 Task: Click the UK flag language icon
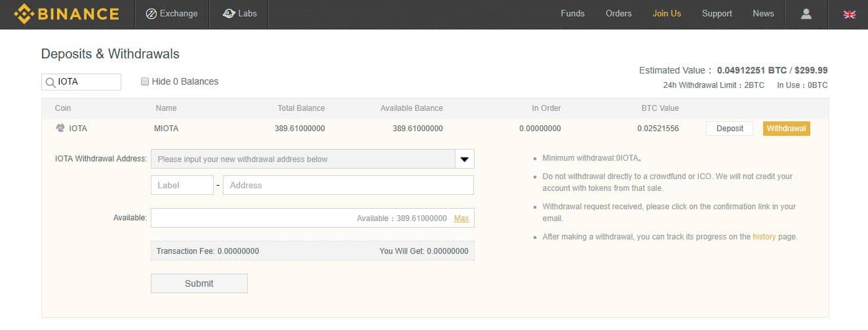click(x=850, y=14)
